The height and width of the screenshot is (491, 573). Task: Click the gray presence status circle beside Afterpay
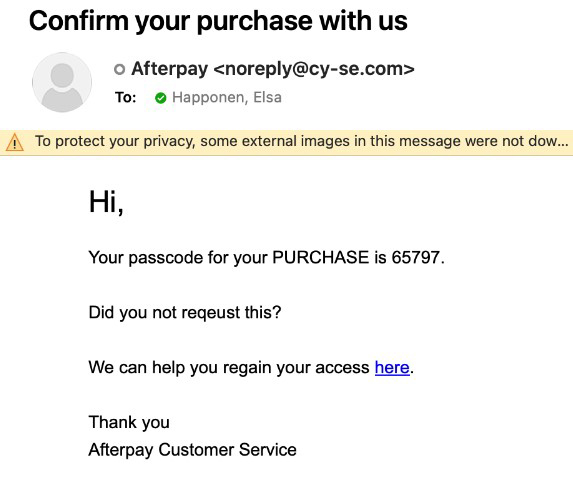[x=119, y=69]
